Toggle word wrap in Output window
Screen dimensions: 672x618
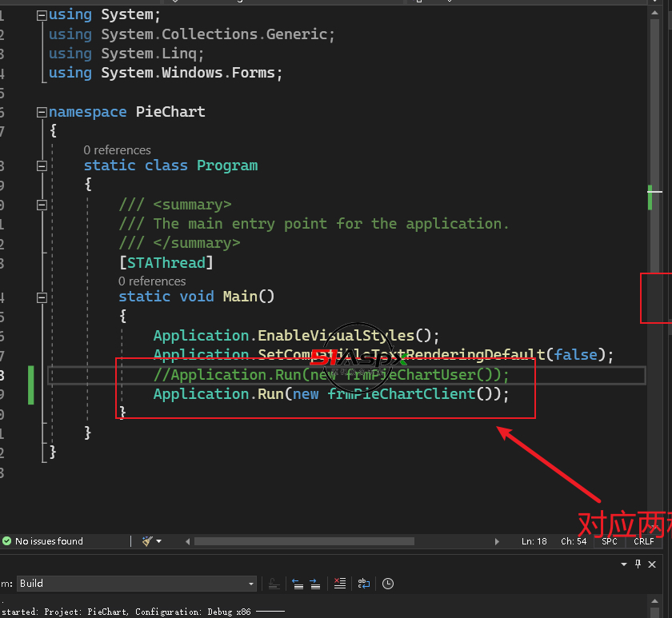pos(363,584)
